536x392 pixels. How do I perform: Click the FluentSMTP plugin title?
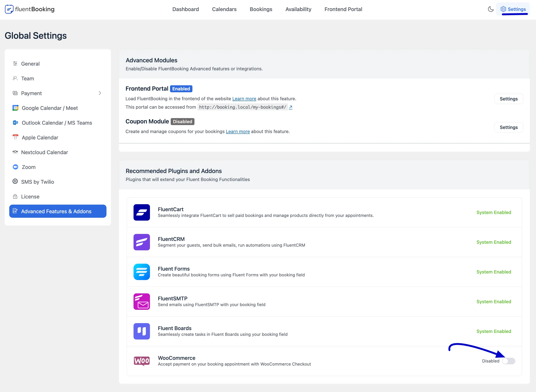[173, 298]
